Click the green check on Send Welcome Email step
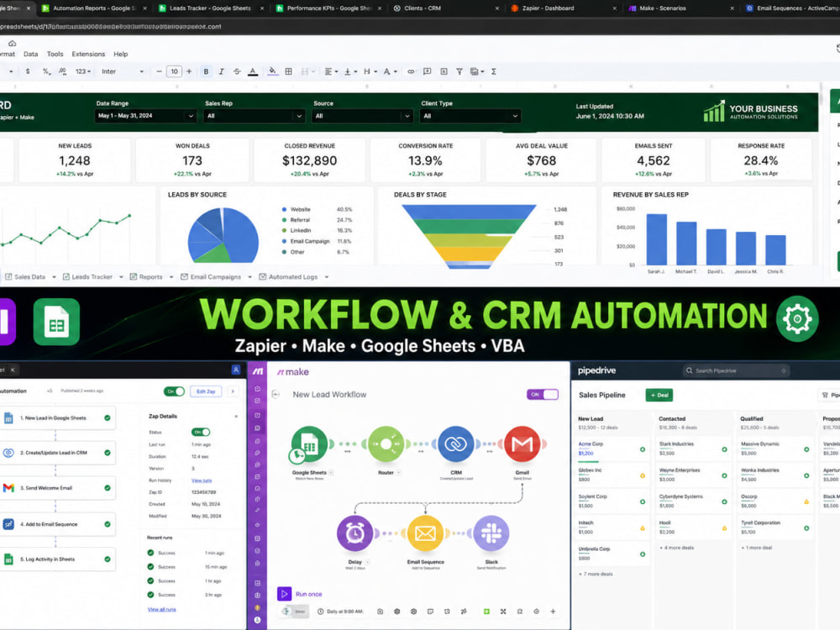 coord(108,488)
